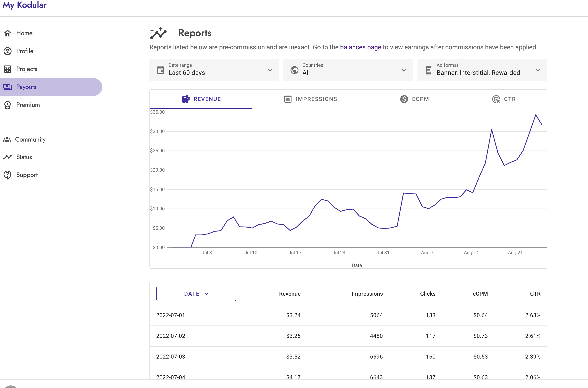This screenshot has height=388, width=588.
Task: Click the globe icon in Countries
Action: pos(294,70)
